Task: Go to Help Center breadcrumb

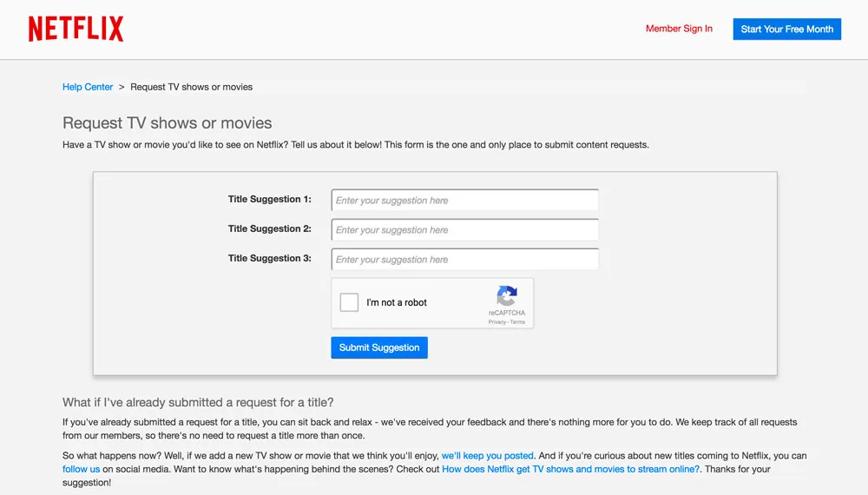Action: 88,87
